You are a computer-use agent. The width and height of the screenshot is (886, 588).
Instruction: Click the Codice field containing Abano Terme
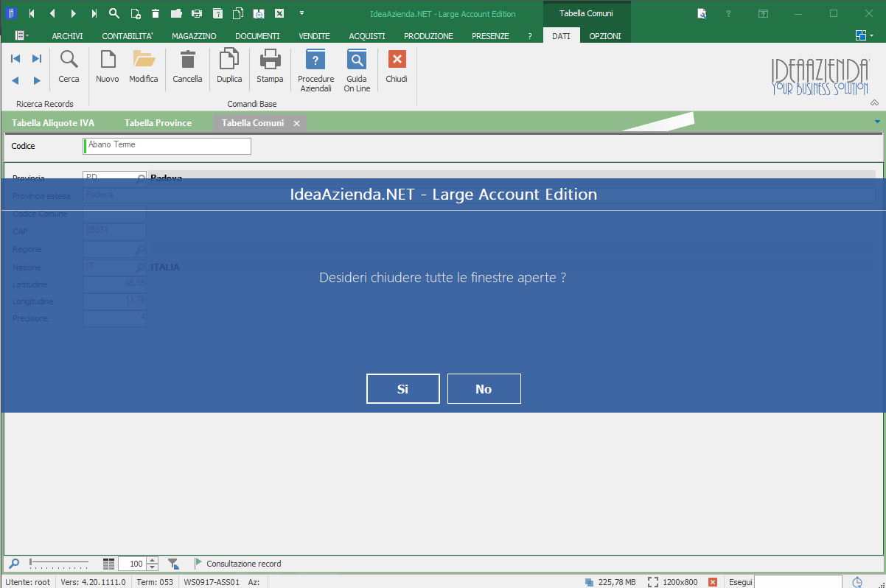coord(167,146)
